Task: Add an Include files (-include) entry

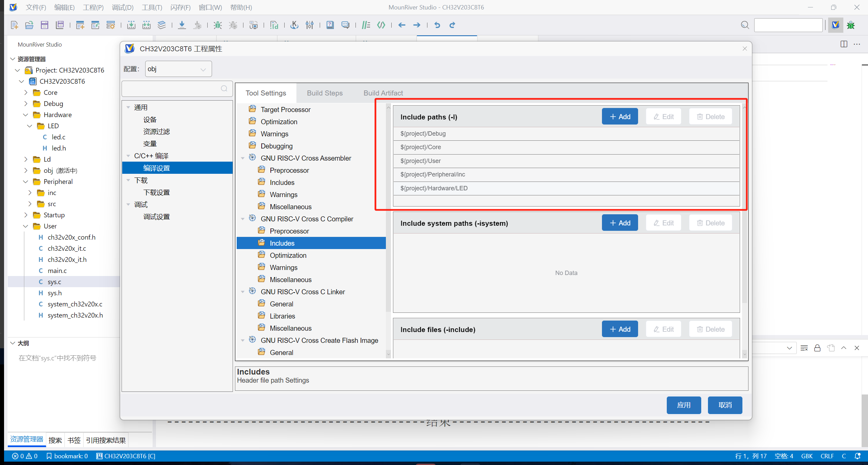Action: click(x=620, y=329)
